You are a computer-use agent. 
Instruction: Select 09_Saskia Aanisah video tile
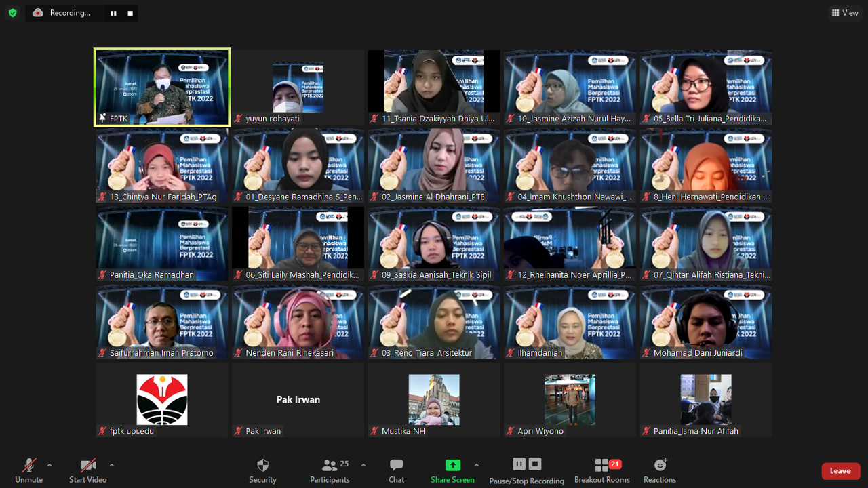pos(434,244)
